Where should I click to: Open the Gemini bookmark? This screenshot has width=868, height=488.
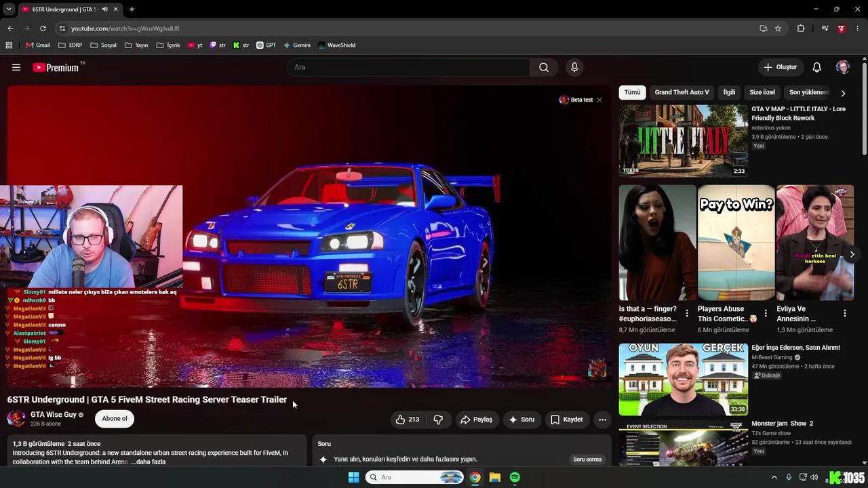click(297, 45)
